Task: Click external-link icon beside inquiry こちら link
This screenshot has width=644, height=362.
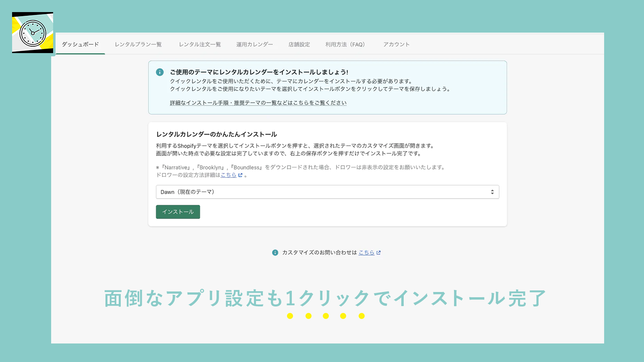Action: [378, 253]
